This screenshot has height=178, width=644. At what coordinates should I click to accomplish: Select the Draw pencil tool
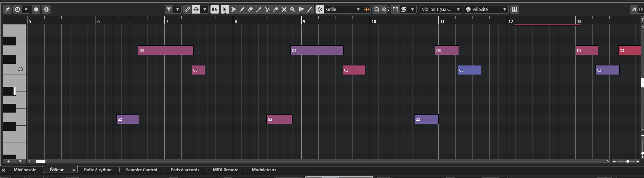click(x=242, y=9)
